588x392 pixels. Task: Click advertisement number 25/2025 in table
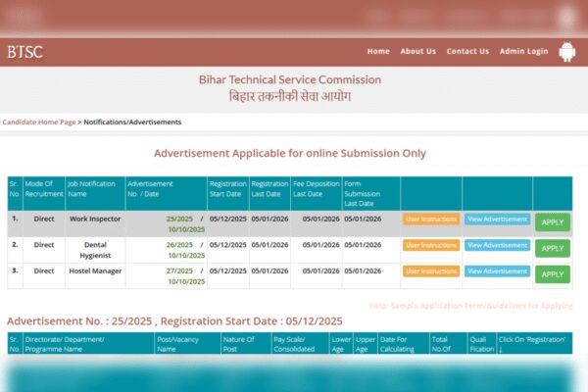(179, 219)
